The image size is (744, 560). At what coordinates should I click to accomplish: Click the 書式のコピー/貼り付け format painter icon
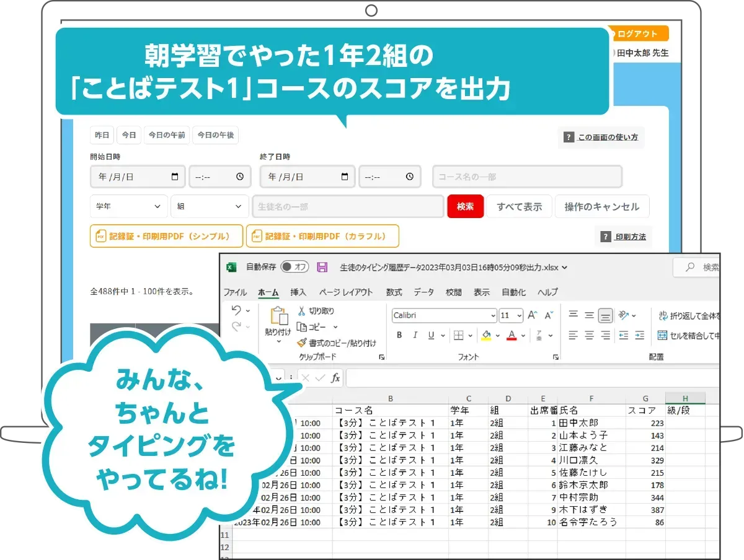pos(301,343)
